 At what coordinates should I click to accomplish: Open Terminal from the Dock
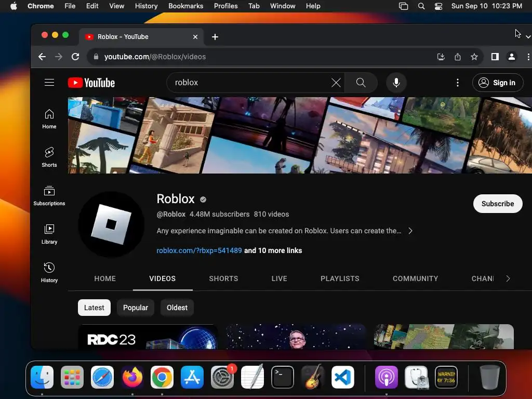pos(283,377)
